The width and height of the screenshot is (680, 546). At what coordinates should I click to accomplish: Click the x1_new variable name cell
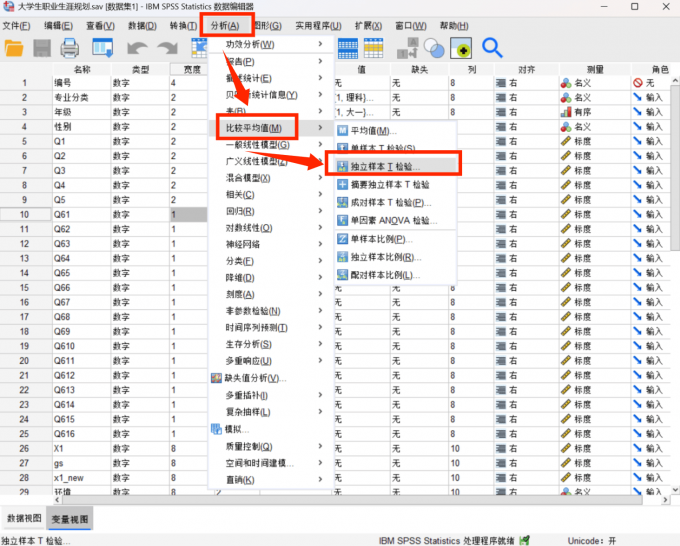tap(82, 477)
